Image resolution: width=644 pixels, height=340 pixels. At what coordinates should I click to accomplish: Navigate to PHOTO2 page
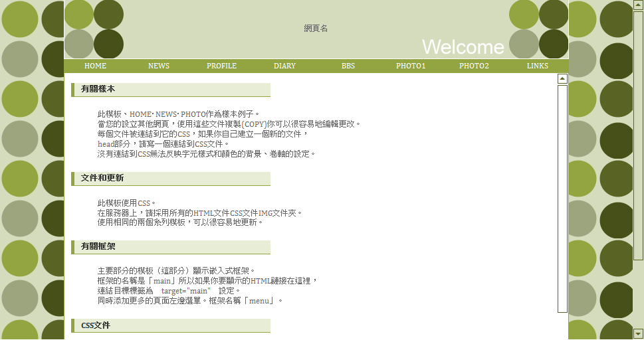pyautogui.click(x=474, y=66)
